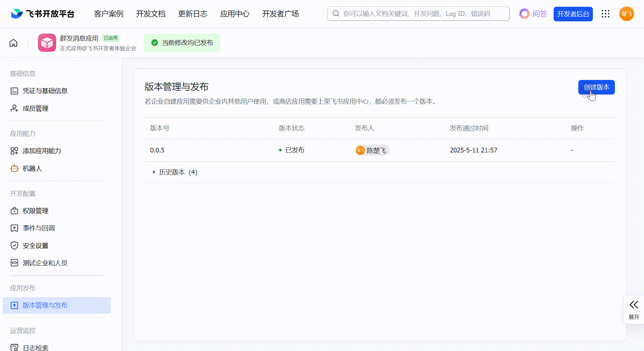
Task: Click the Feishu Open Platform logo
Action: pyautogui.click(x=43, y=14)
